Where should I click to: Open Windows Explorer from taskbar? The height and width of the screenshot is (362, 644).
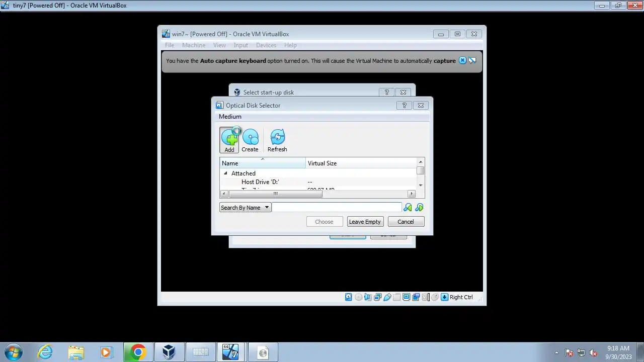(76, 352)
